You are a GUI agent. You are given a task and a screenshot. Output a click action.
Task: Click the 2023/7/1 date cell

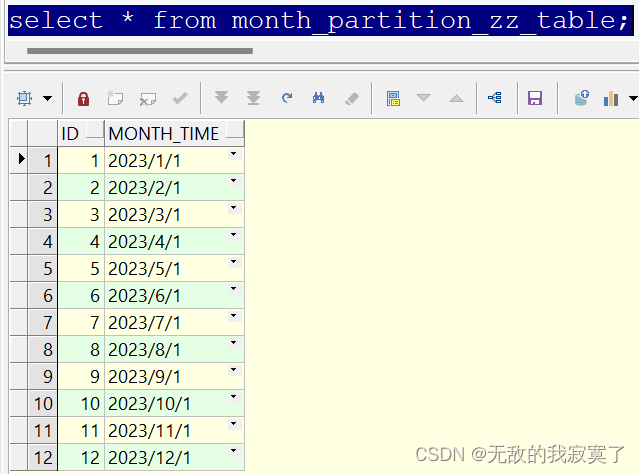point(174,322)
